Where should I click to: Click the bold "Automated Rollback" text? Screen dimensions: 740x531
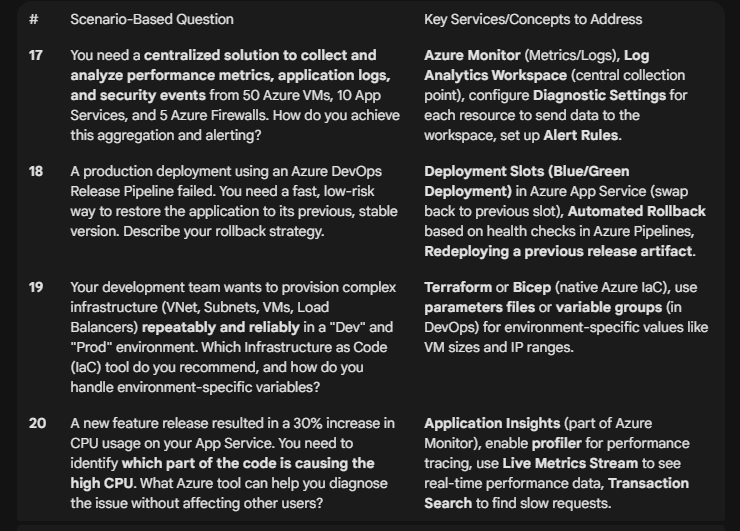(x=637, y=211)
